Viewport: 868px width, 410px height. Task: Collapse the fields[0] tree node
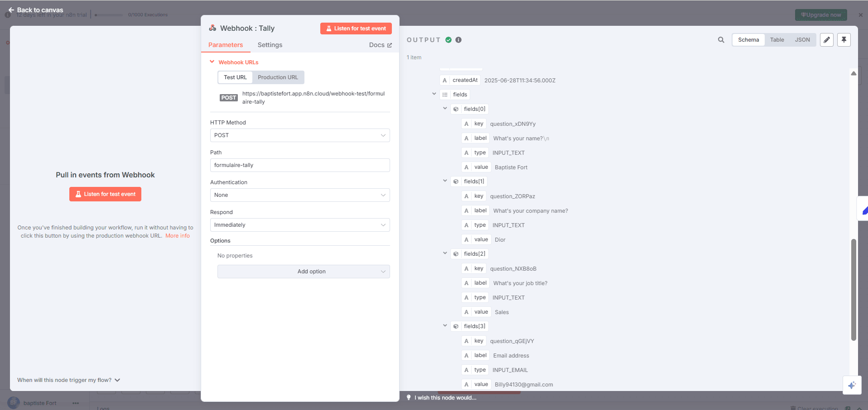[x=445, y=109]
